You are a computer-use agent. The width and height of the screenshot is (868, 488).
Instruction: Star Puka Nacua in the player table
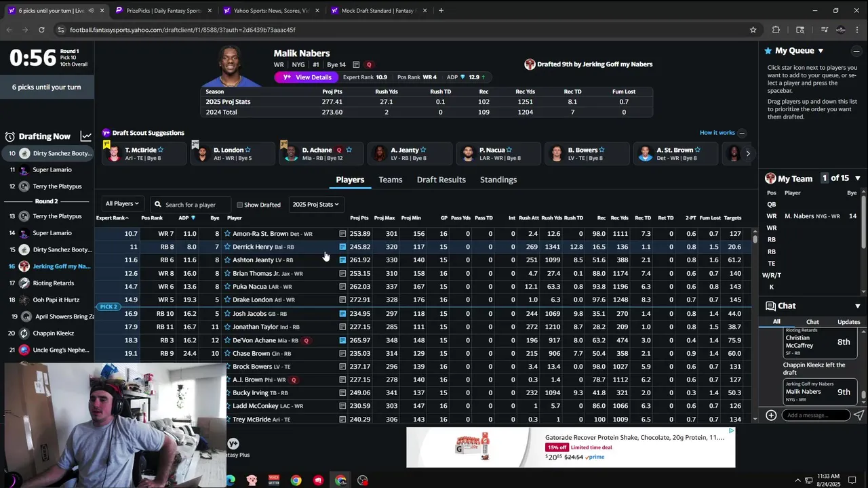coord(227,287)
